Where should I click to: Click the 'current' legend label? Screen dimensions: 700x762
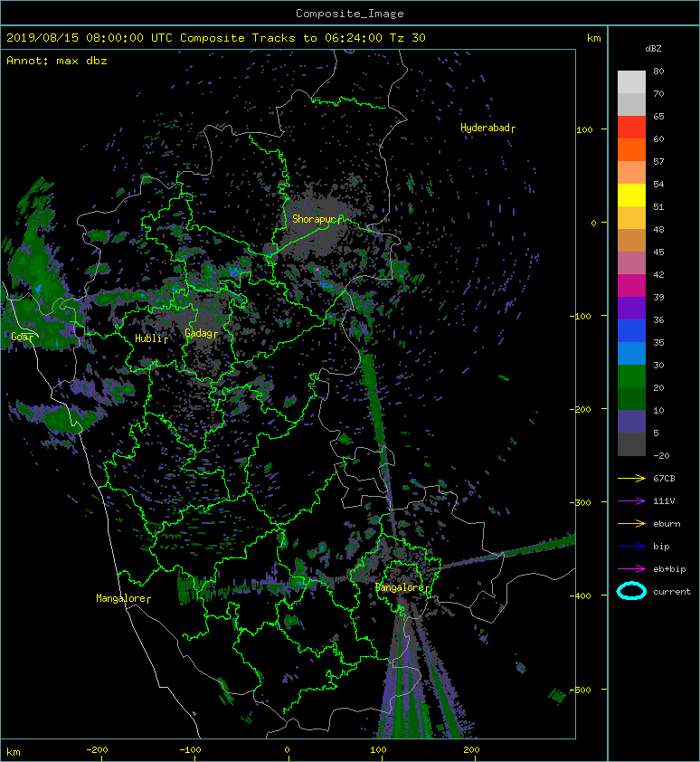672,592
